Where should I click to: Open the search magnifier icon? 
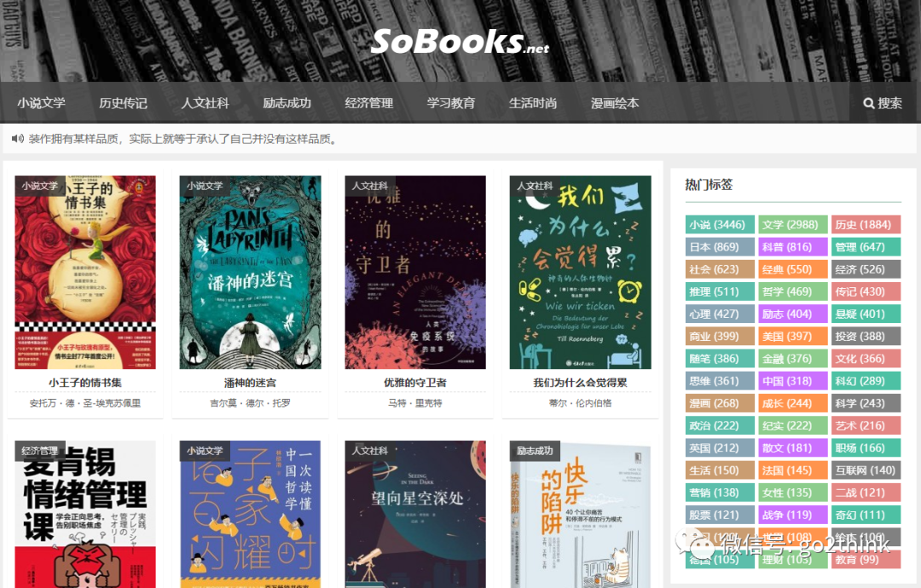point(869,103)
